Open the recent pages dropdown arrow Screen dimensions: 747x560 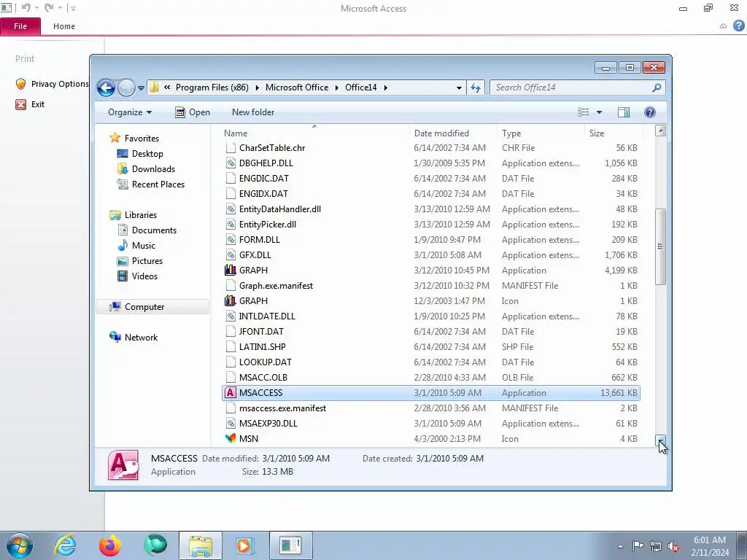click(141, 88)
